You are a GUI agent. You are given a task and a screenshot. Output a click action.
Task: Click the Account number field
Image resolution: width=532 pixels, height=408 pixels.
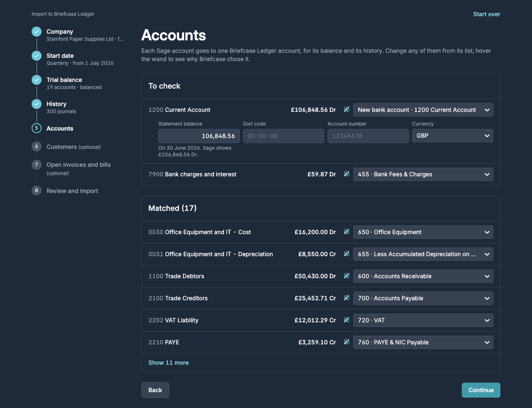click(x=368, y=136)
